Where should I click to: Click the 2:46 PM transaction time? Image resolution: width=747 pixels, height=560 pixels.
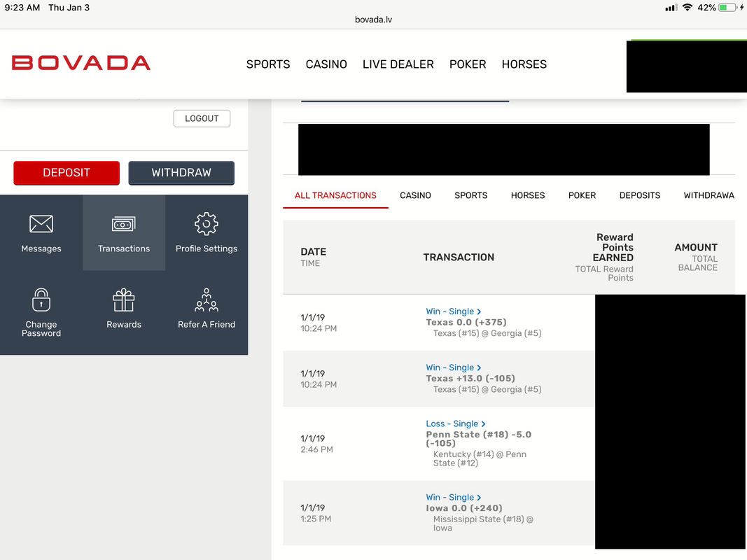coord(316,449)
